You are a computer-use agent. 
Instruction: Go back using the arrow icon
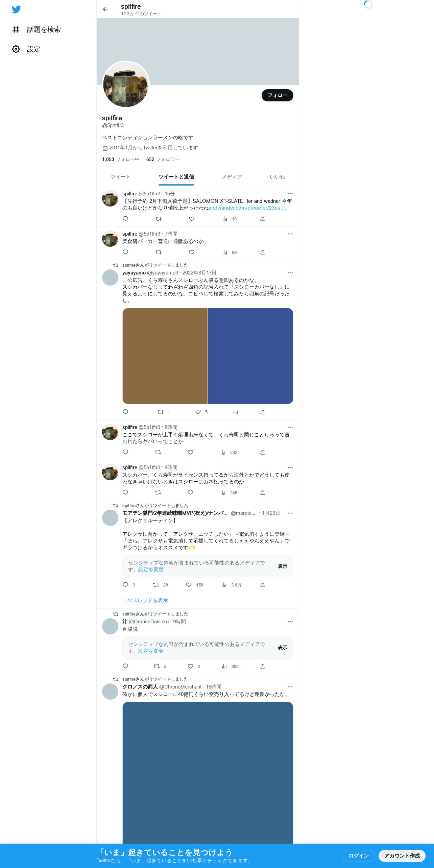tap(105, 9)
